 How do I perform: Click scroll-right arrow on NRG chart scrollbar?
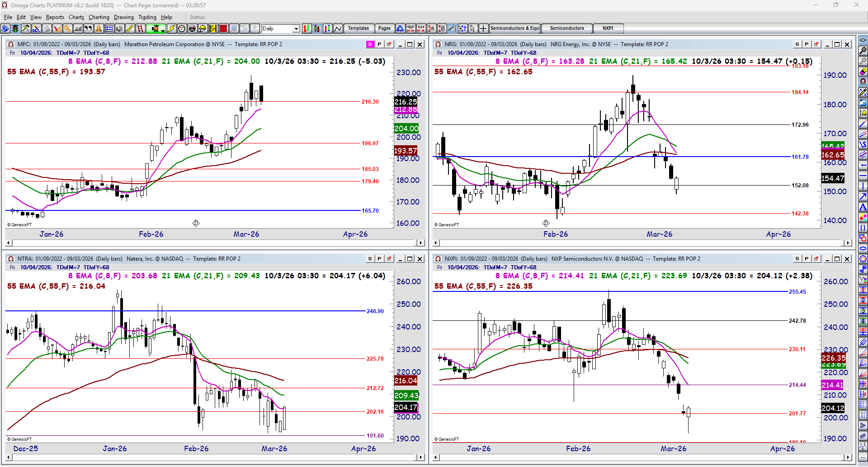tap(848, 243)
